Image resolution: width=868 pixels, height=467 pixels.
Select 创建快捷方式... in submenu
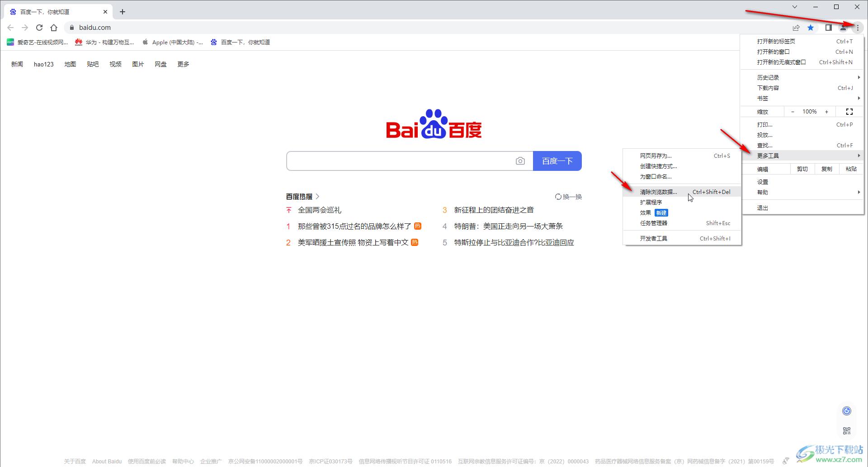coord(682,166)
